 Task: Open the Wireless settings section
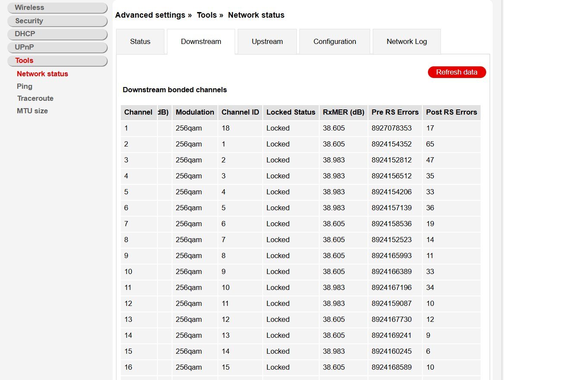tap(57, 8)
